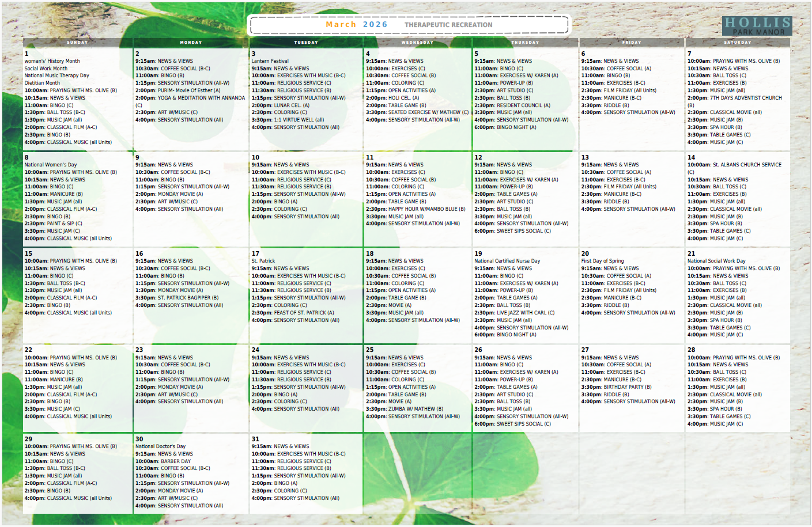Select First Day of Spring on March 20
Screen dimensions: 812x527
click(603, 260)
